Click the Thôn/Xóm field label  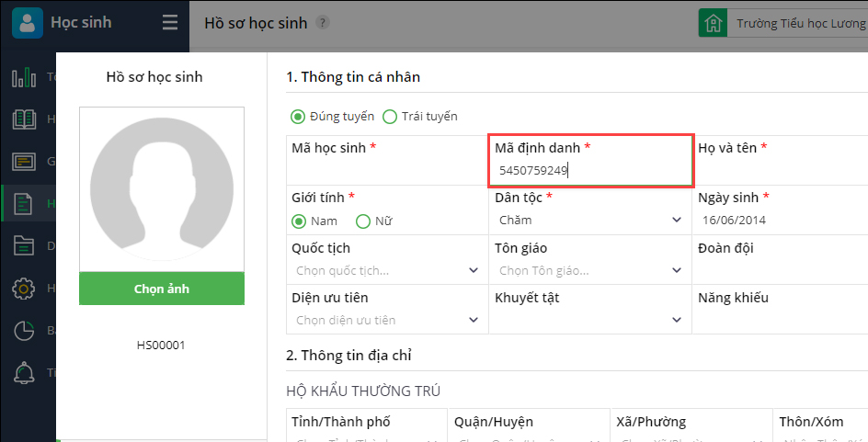pos(812,422)
